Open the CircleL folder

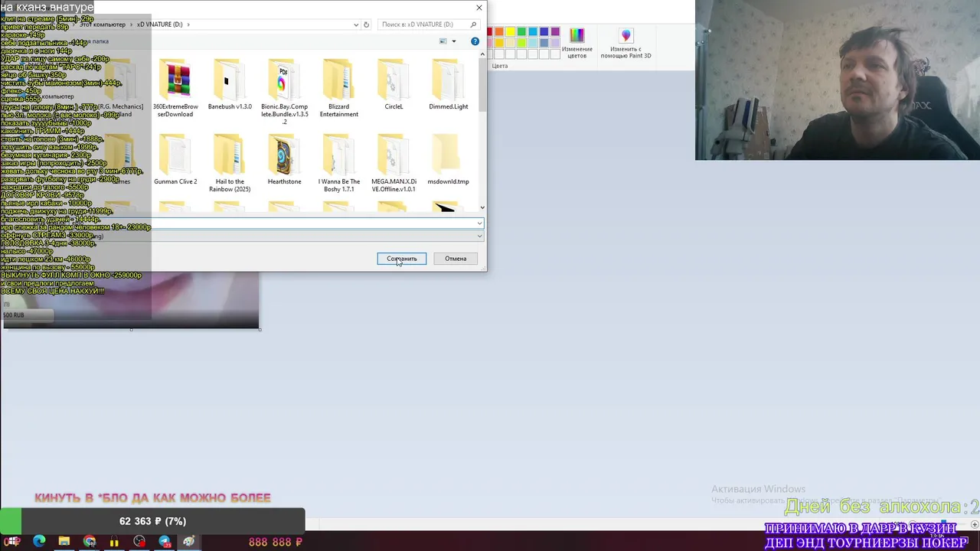coord(394,85)
